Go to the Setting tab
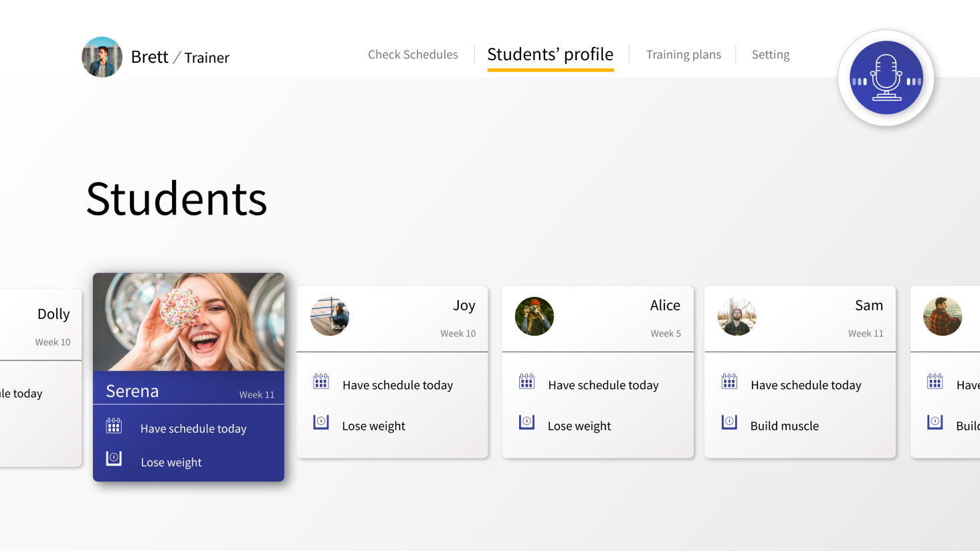This screenshot has height=551, width=980. point(771,54)
